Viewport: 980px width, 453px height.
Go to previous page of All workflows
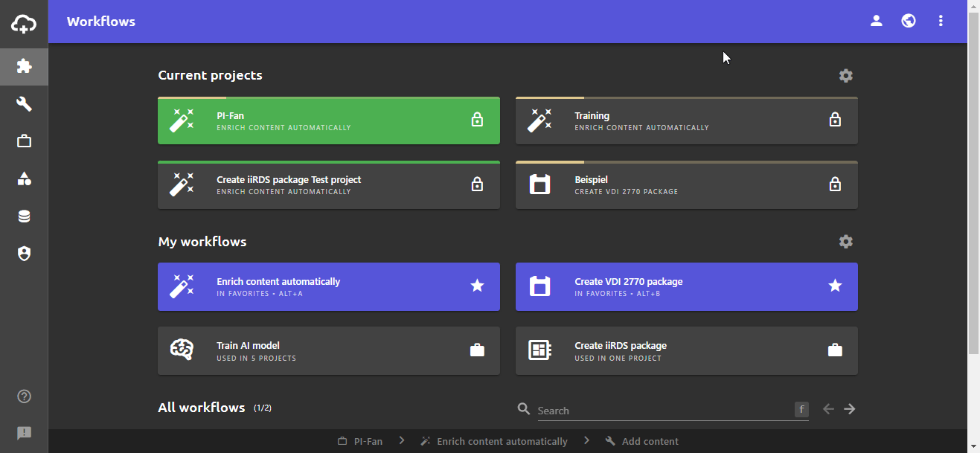(828, 409)
